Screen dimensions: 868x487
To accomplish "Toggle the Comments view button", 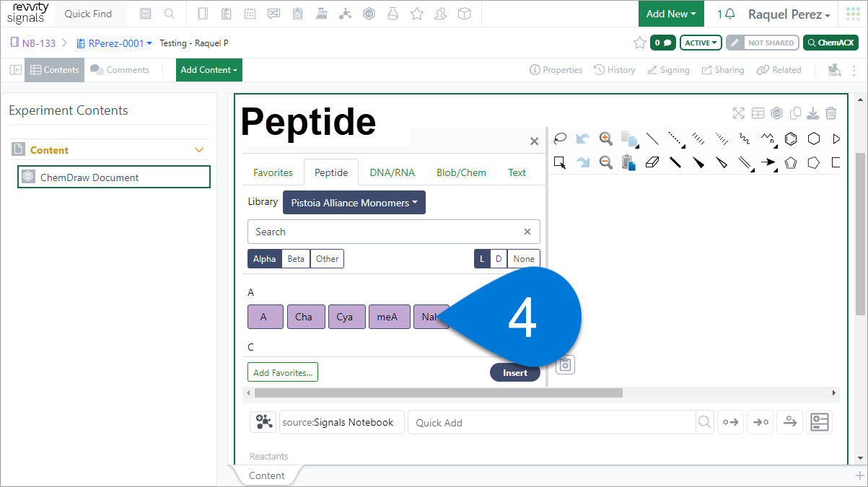I will (120, 70).
